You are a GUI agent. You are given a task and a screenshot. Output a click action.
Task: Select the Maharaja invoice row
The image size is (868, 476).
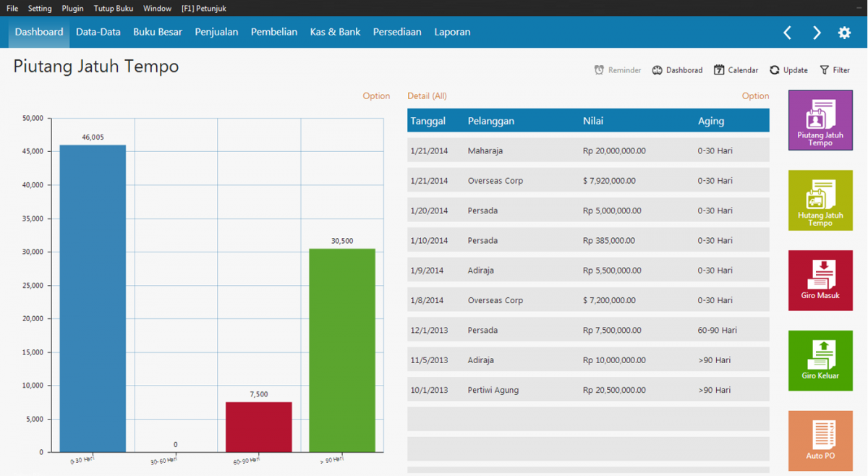tap(586, 150)
